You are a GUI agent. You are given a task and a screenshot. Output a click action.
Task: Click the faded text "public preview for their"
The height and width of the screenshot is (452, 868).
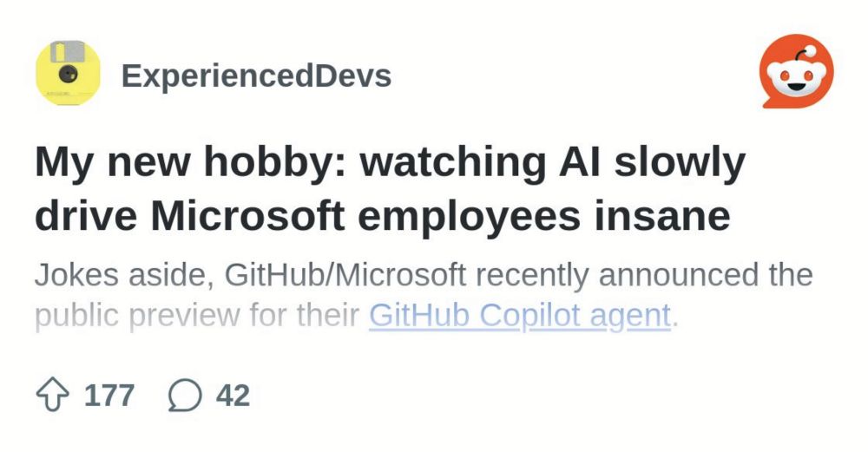[x=197, y=316]
